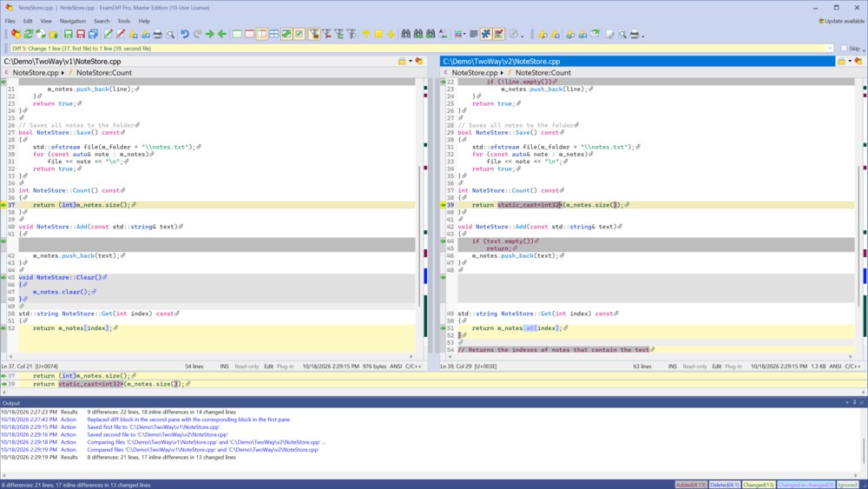Click the Update available link
Screen dimensions: 868x489
coord(841,21)
